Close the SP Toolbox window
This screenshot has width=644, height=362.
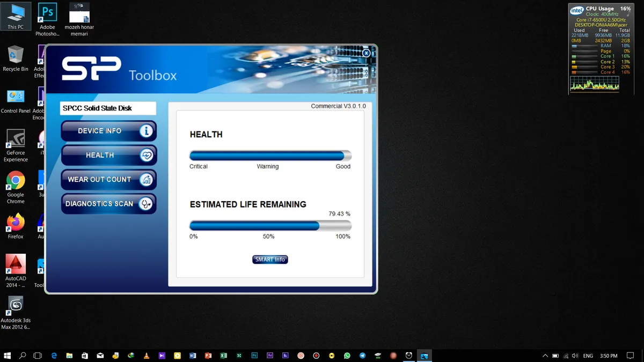point(366,53)
